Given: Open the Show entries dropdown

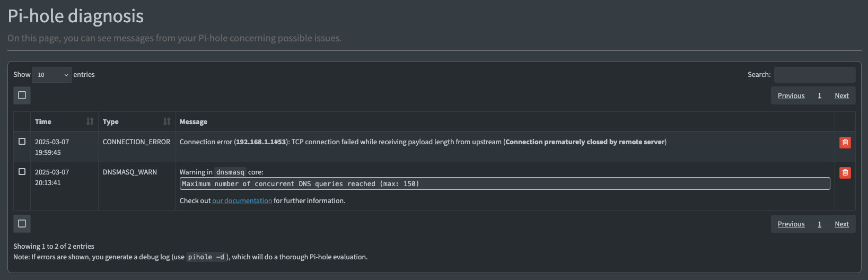Looking at the screenshot, I should click(x=51, y=75).
